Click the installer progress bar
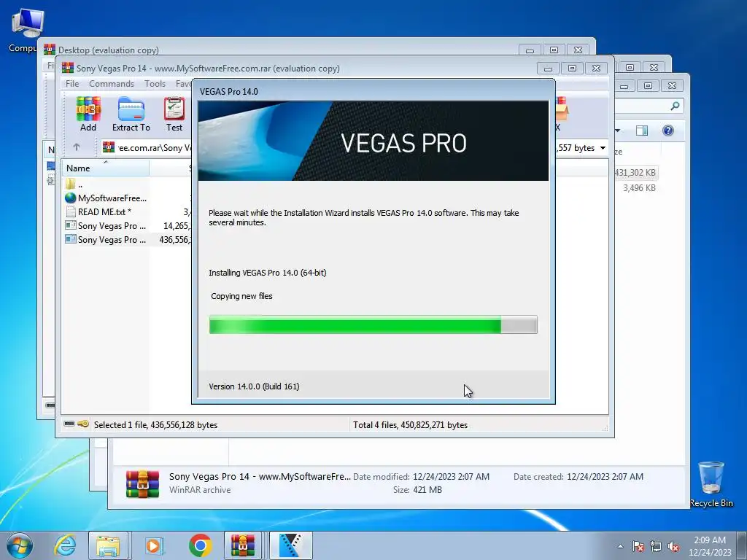 pos(373,324)
